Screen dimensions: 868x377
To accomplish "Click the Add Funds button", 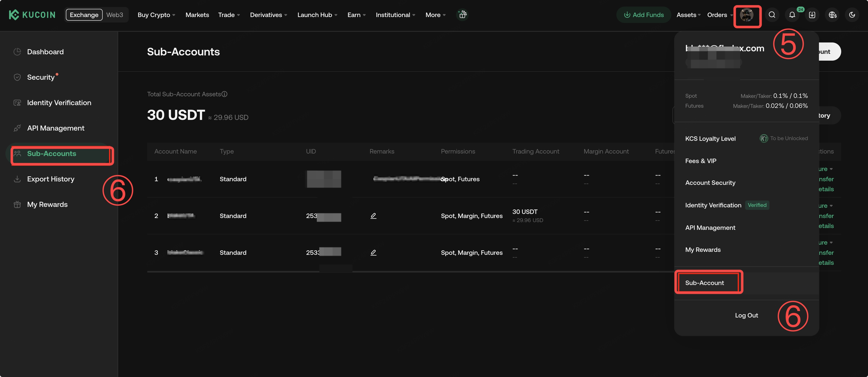I will tap(644, 15).
